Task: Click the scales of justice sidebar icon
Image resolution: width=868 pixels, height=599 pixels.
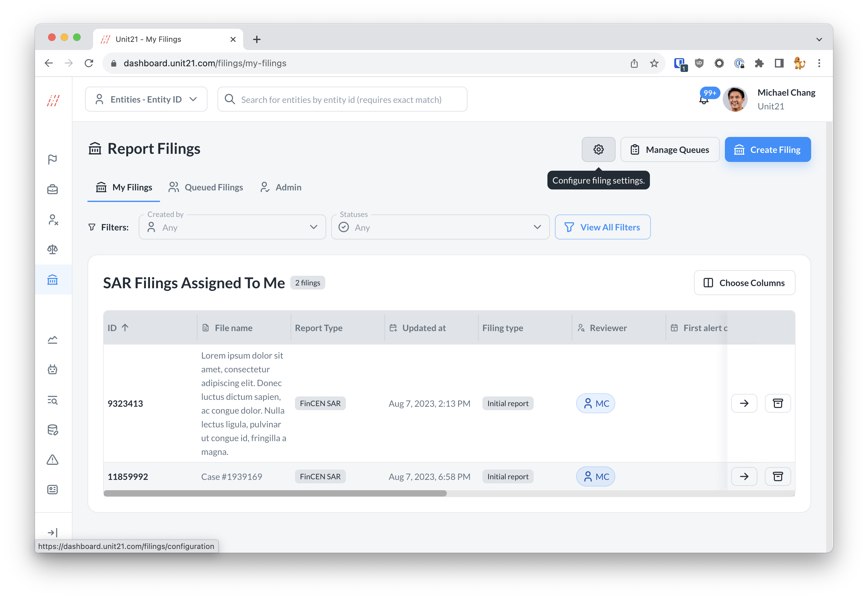Action: click(x=52, y=249)
